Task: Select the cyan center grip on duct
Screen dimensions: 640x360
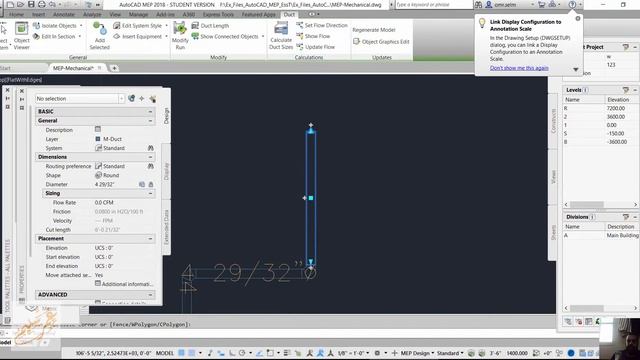Action: pos(311,198)
